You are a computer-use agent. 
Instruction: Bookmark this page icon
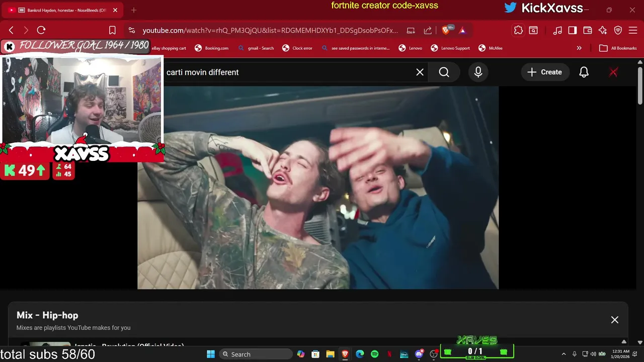pos(112,31)
